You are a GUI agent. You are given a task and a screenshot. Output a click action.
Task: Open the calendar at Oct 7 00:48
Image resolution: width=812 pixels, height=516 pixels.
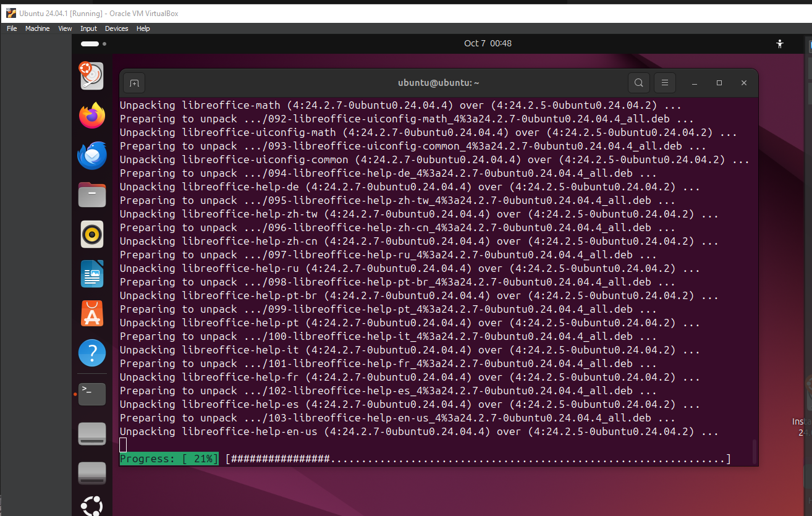[x=488, y=43]
